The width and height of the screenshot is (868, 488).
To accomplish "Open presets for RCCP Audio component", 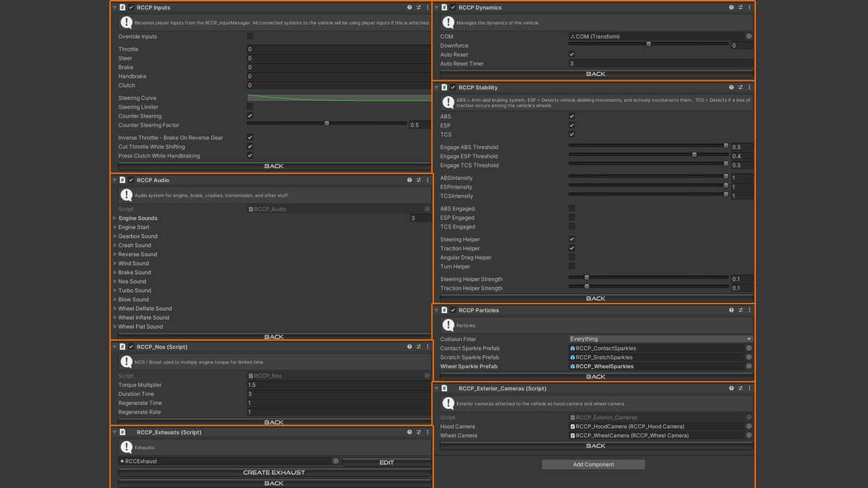I will point(419,180).
